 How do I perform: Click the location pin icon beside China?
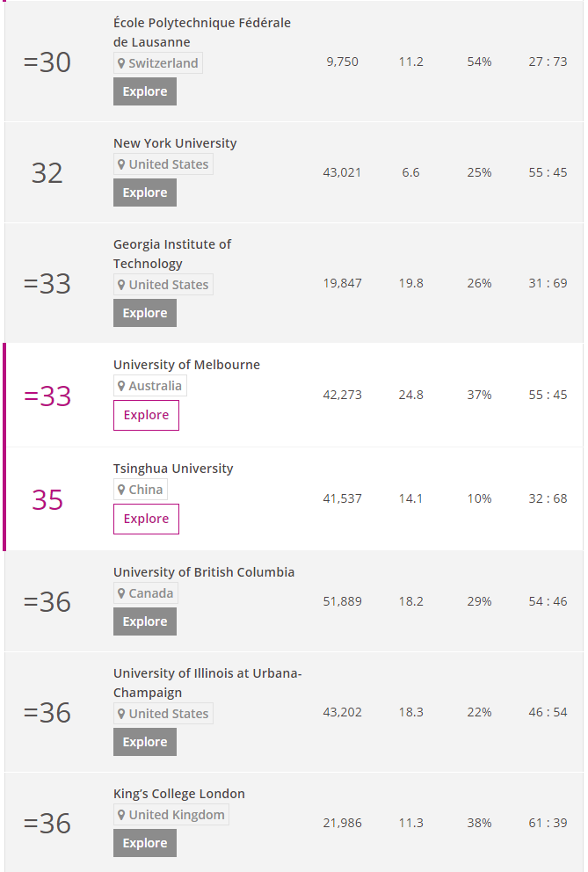point(121,490)
